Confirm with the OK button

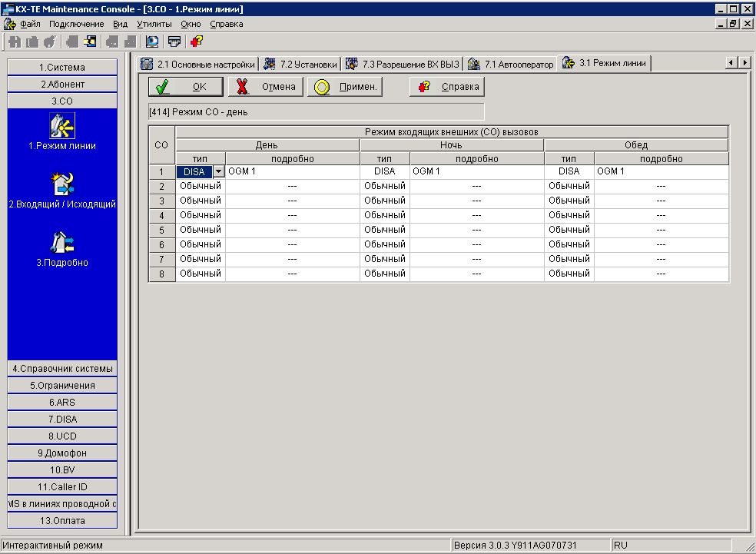186,87
